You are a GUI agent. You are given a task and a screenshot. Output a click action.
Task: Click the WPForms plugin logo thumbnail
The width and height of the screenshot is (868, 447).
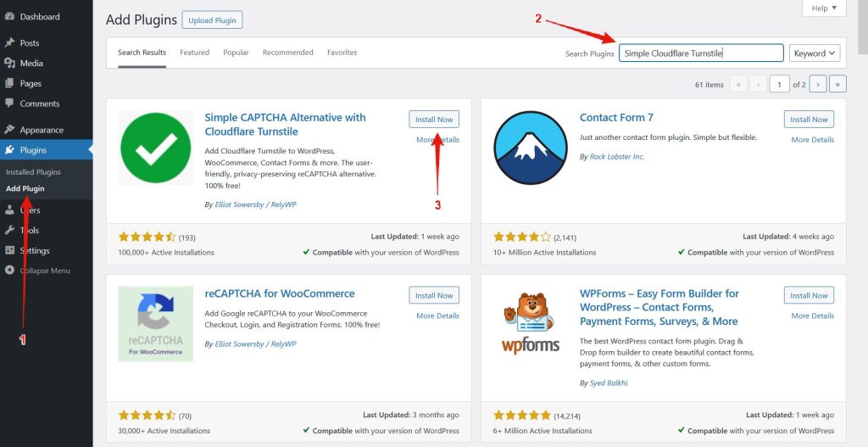click(x=531, y=324)
